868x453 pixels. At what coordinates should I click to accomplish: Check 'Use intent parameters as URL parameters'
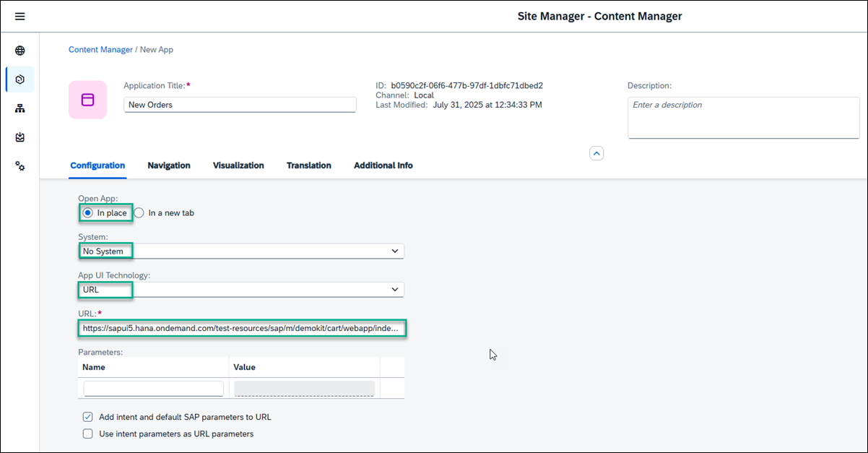(x=87, y=434)
